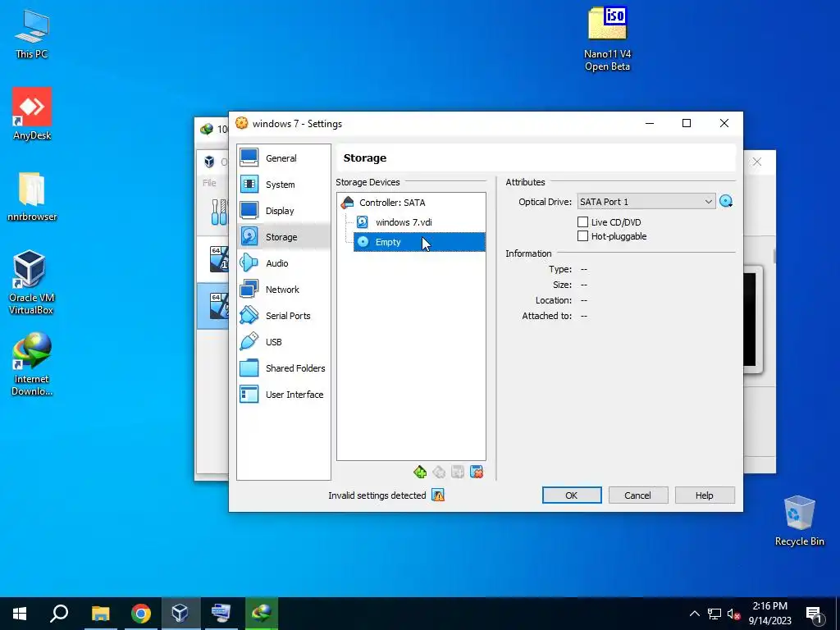The width and height of the screenshot is (840, 630).
Task: Click the taskbar search icon
Action: pyautogui.click(x=59, y=614)
